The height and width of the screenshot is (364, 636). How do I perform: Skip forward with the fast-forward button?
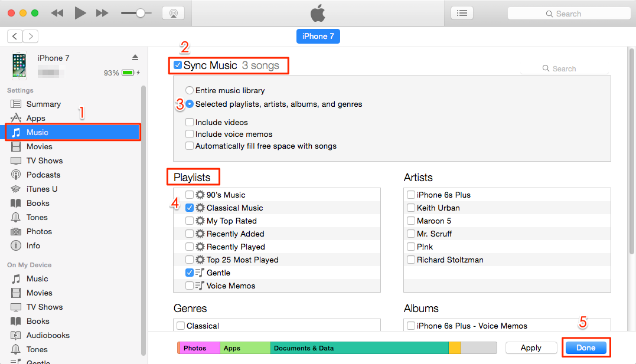click(102, 13)
